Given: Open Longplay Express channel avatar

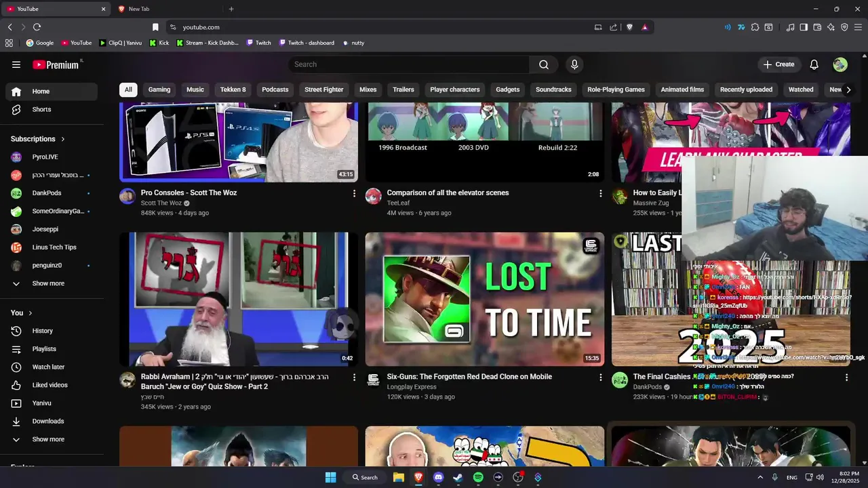Looking at the screenshot, I should point(374,380).
